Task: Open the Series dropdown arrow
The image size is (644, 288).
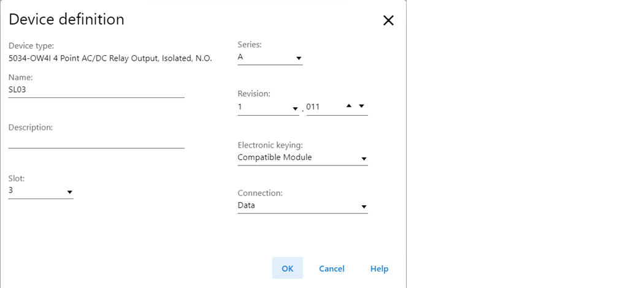Action: (x=299, y=58)
